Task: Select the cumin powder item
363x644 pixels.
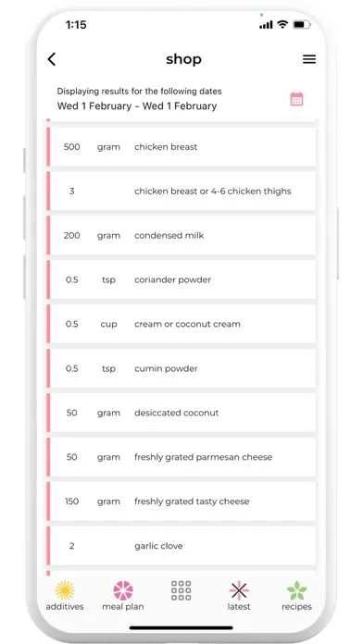Action: pyautogui.click(x=181, y=368)
